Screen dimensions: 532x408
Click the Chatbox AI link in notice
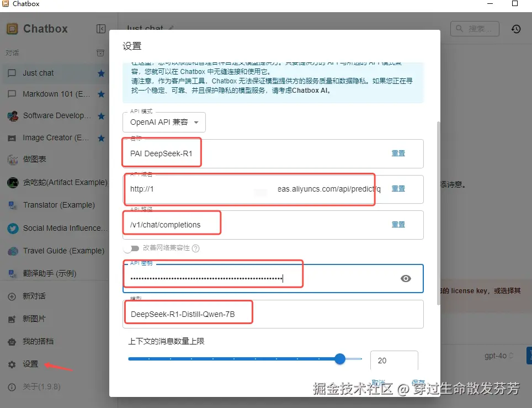[x=310, y=91]
